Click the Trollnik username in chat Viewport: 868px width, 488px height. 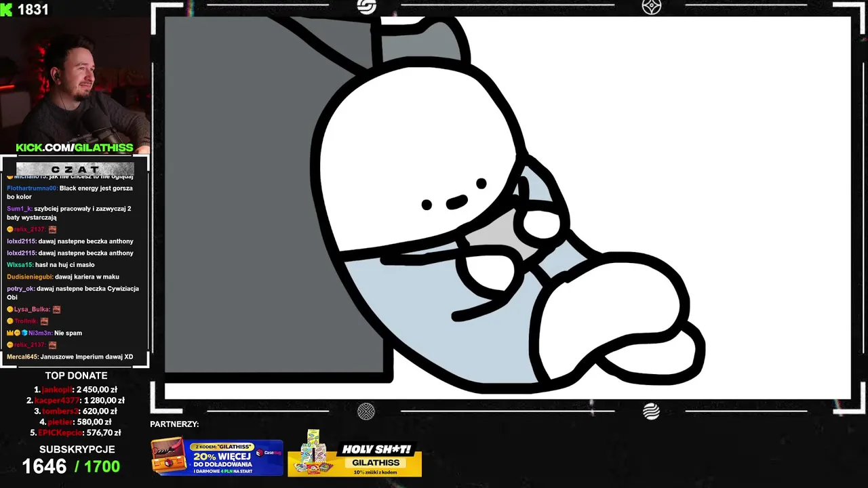pyautogui.click(x=26, y=321)
